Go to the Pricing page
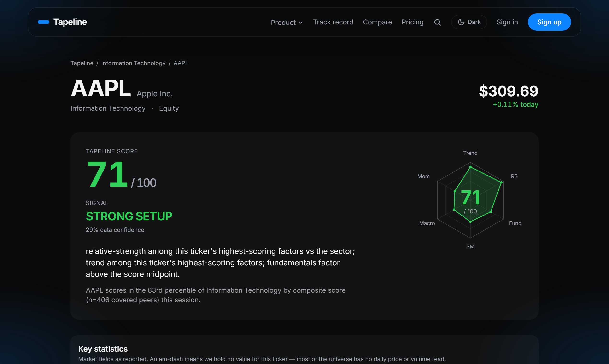 (412, 22)
